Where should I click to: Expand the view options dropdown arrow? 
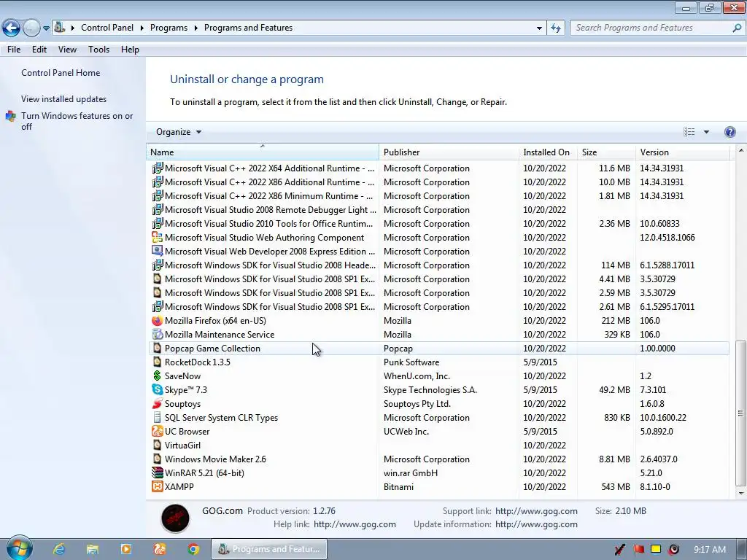(706, 132)
